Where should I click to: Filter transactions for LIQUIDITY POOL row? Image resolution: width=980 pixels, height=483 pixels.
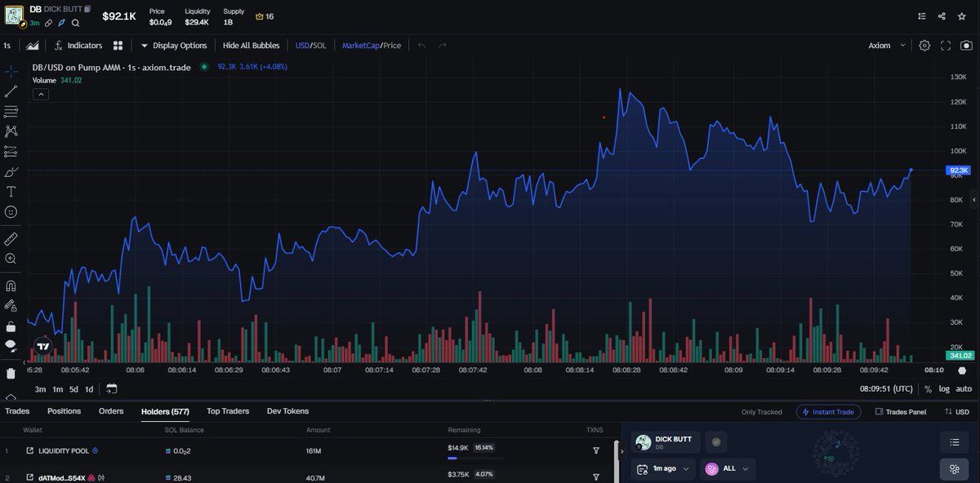tap(595, 450)
